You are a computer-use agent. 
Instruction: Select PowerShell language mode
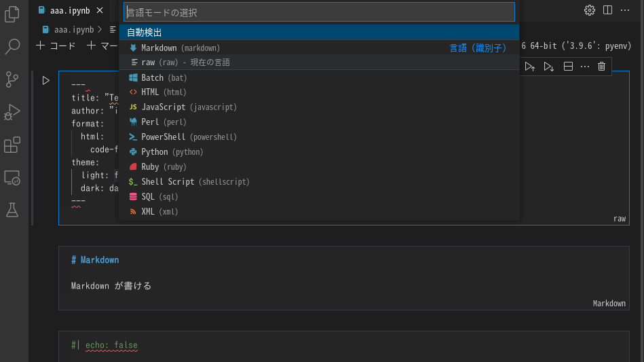click(x=319, y=137)
